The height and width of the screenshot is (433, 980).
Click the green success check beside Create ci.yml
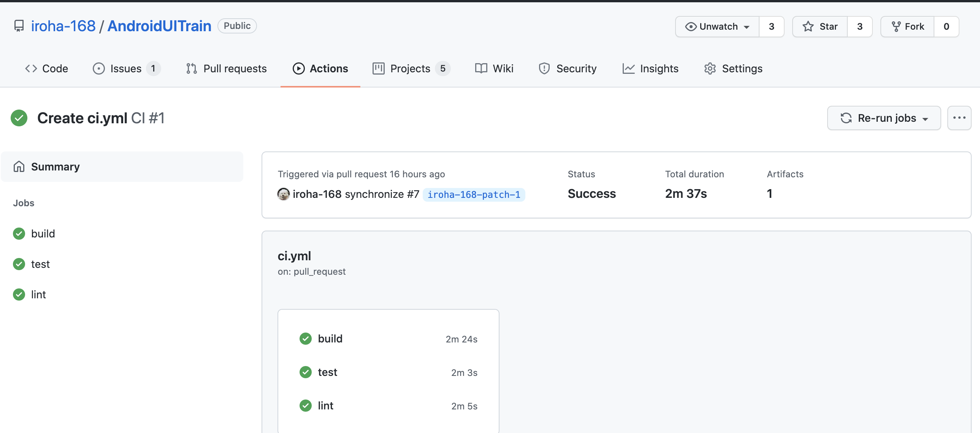(19, 118)
